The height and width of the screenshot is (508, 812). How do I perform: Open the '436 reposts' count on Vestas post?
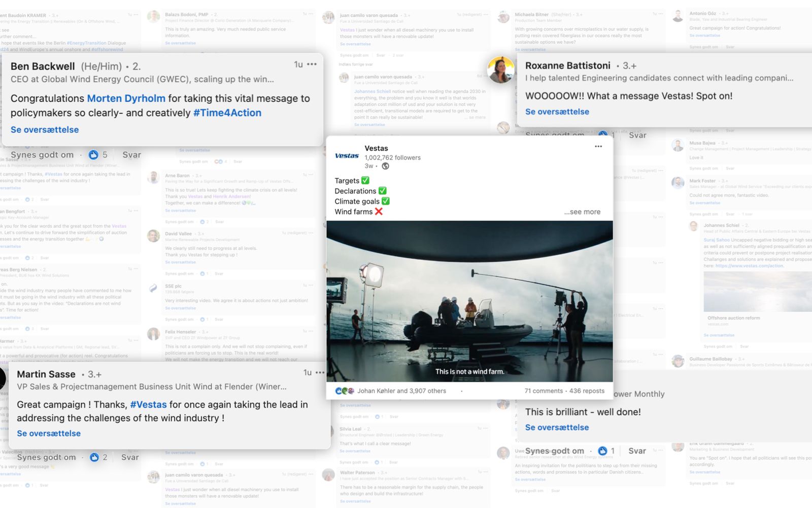[x=587, y=391]
